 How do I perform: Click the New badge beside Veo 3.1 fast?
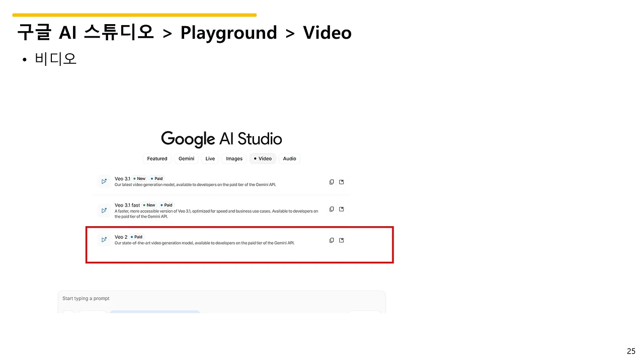(149, 205)
